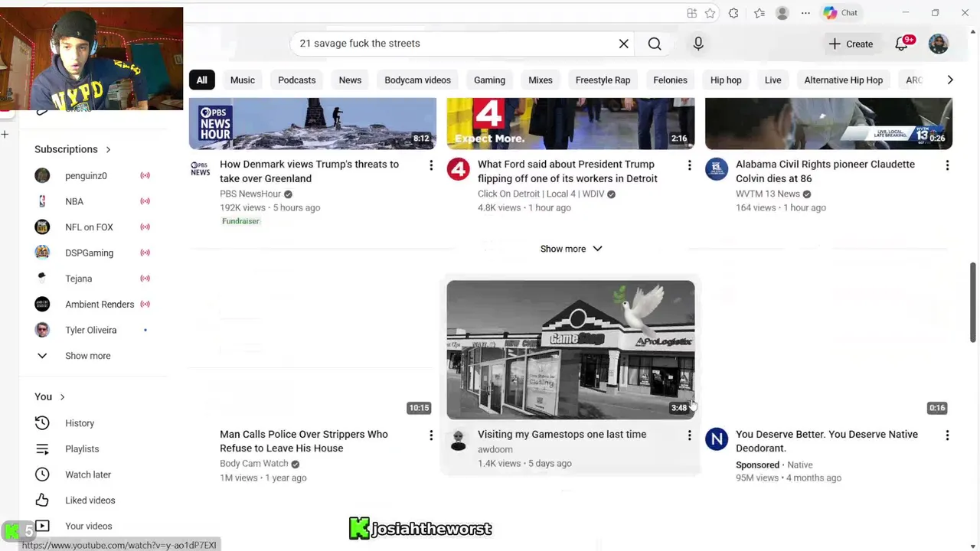This screenshot has height=551, width=980.
Task: Open the notifications bell
Action: tap(901, 44)
